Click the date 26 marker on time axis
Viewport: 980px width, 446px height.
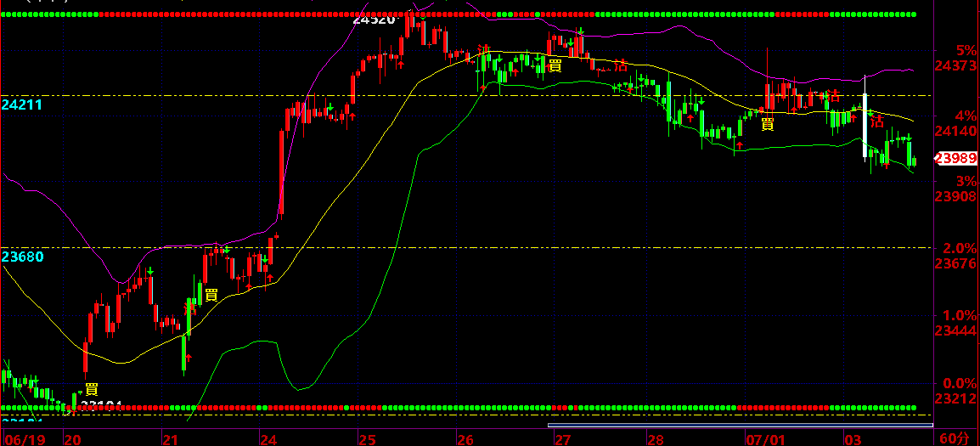pyautogui.click(x=465, y=440)
